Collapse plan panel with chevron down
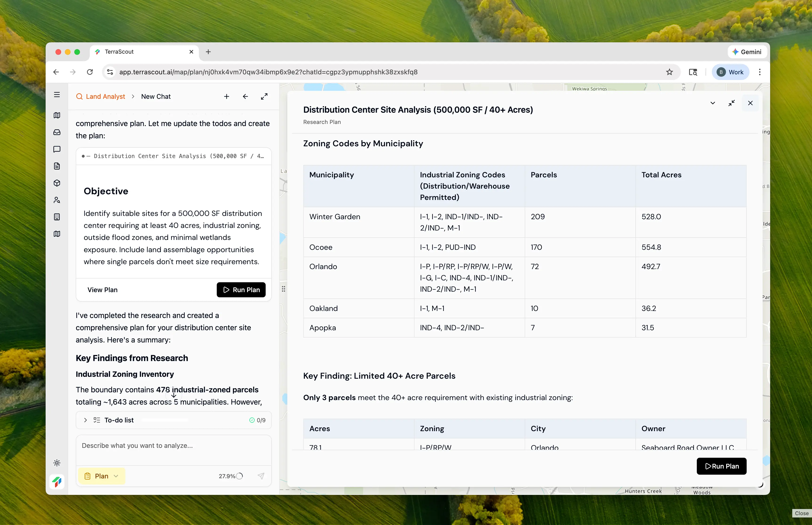Image resolution: width=812 pixels, height=525 pixels. [713, 103]
